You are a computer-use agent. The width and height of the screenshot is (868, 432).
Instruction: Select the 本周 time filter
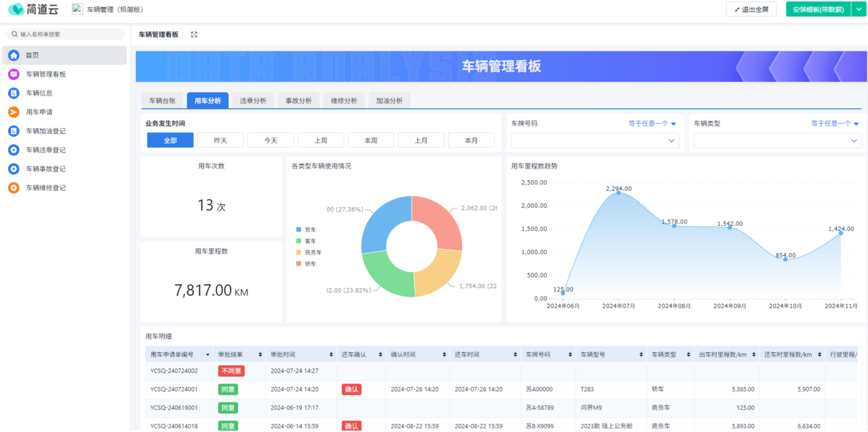click(371, 140)
